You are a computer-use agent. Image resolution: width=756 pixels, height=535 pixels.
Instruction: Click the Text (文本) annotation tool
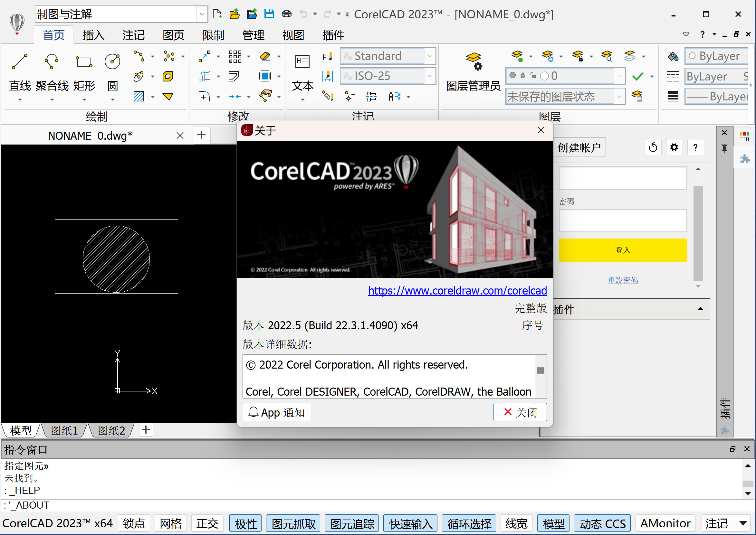pyautogui.click(x=302, y=61)
